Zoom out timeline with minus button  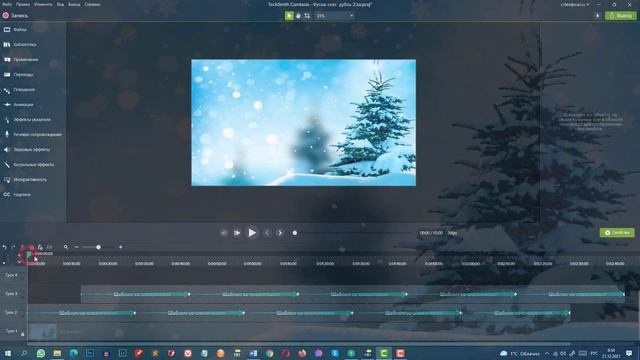point(76,247)
